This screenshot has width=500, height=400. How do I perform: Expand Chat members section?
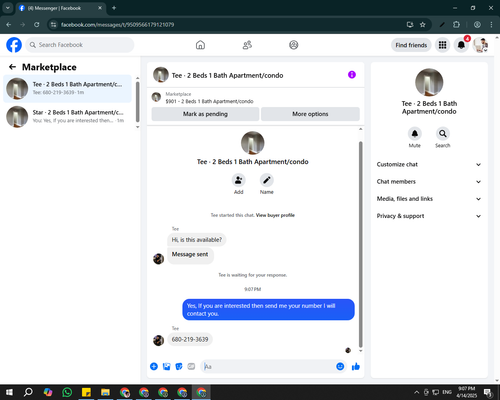coord(429,182)
